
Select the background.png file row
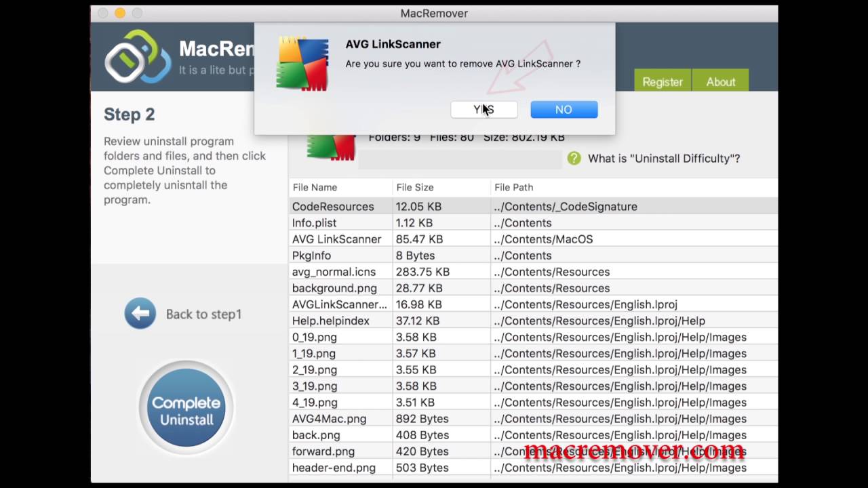(x=533, y=288)
